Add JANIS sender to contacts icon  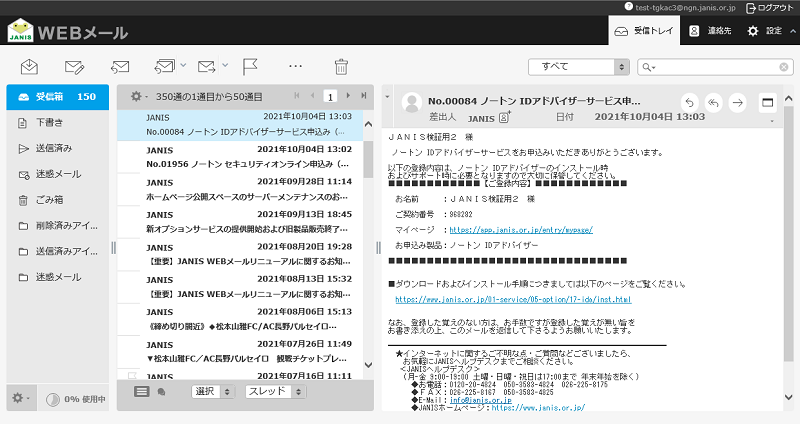504,117
